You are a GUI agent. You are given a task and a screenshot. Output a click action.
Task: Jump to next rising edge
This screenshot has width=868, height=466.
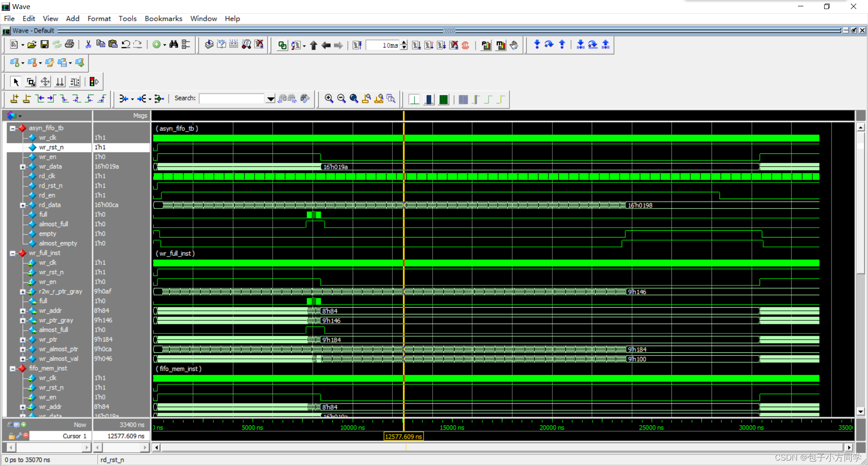[102, 99]
